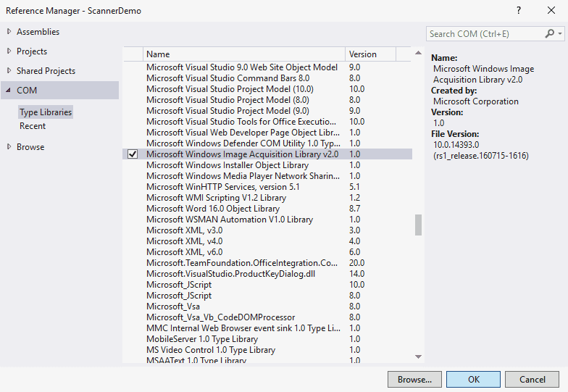Select the Shared Projects category

(46, 71)
